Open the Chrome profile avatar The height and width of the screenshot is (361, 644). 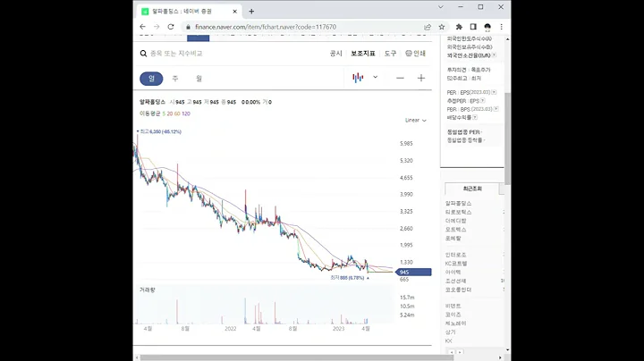487,27
